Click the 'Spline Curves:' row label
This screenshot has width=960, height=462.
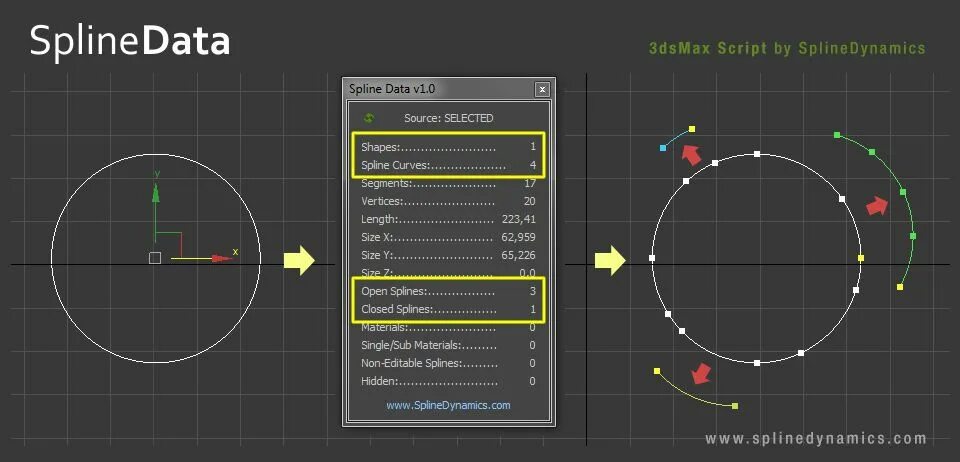(x=396, y=165)
